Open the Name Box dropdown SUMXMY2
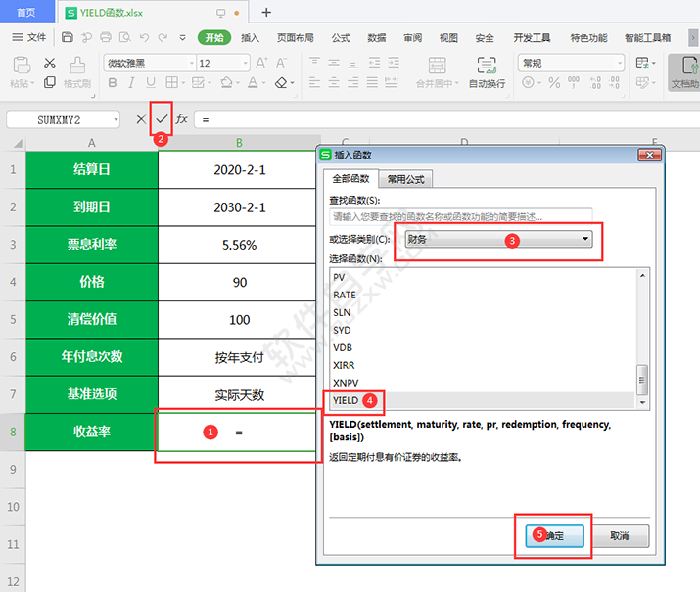This screenshot has width=700, height=592. [x=116, y=119]
